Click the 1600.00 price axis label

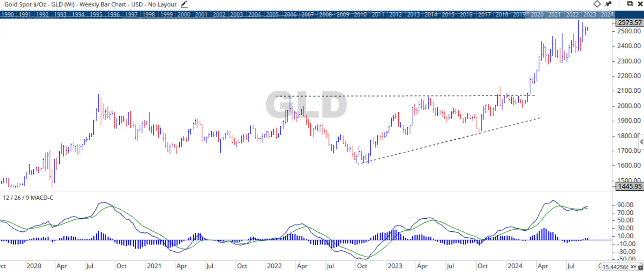pyautogui.click(x=629, y=165)
